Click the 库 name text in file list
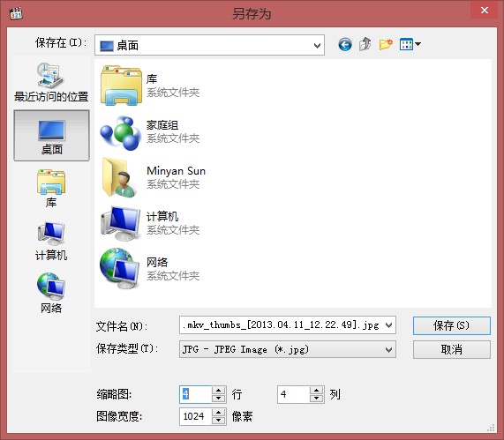This screenshot has height=440, width=504. pyautogui.click(x=152, y=79)
